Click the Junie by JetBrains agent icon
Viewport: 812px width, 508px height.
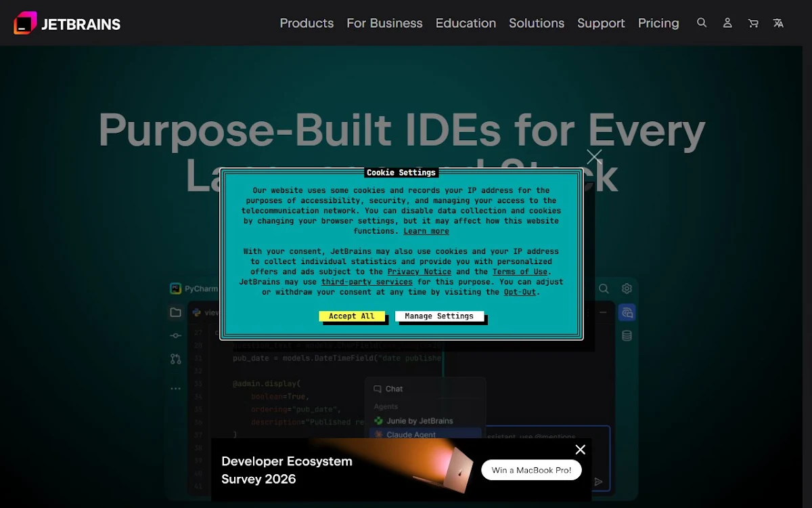(379, 421)
